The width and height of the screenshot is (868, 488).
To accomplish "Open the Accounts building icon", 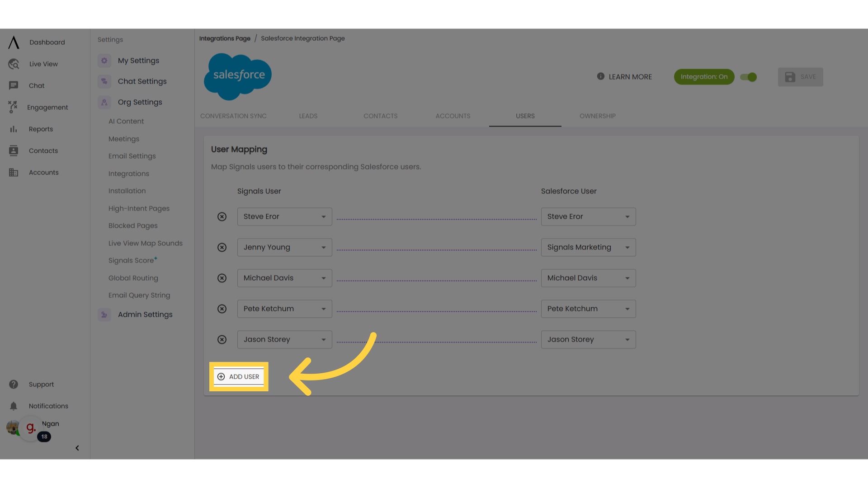I will pyautogui.click(x=14, y=173).
